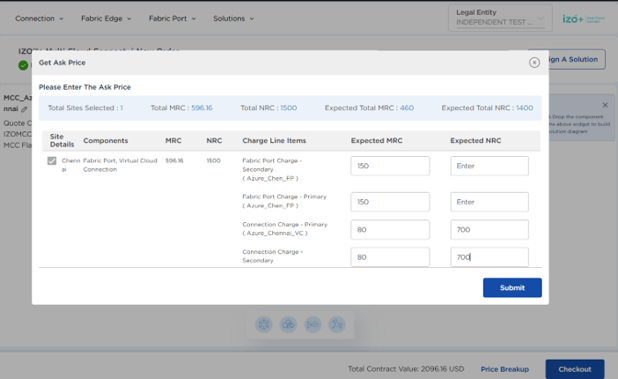Edit Expected MRC for Connection Charge Primary
618x379 pixels.
pyautogui.click(x=390, y=230)
